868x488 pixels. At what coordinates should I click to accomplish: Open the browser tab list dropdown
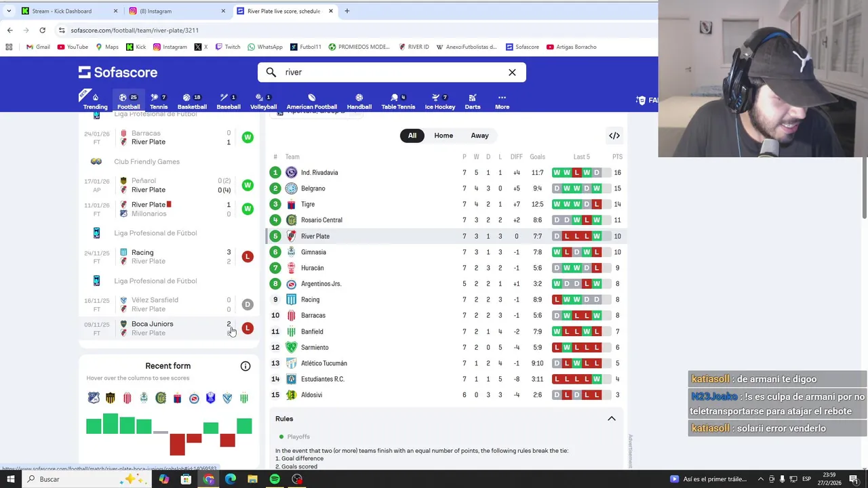pos(9,11)
